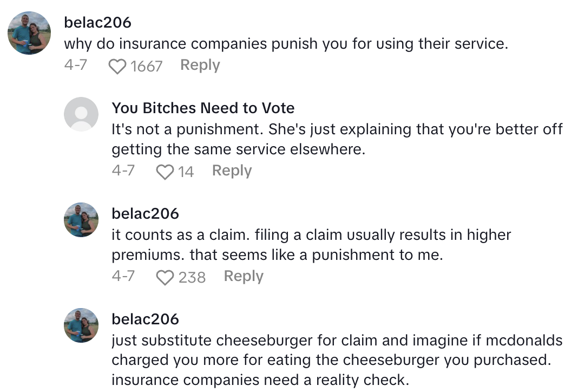Reply to the insurance companies punish comment
This screenshot has height=392, width=578.
click(x=200, y=65)
